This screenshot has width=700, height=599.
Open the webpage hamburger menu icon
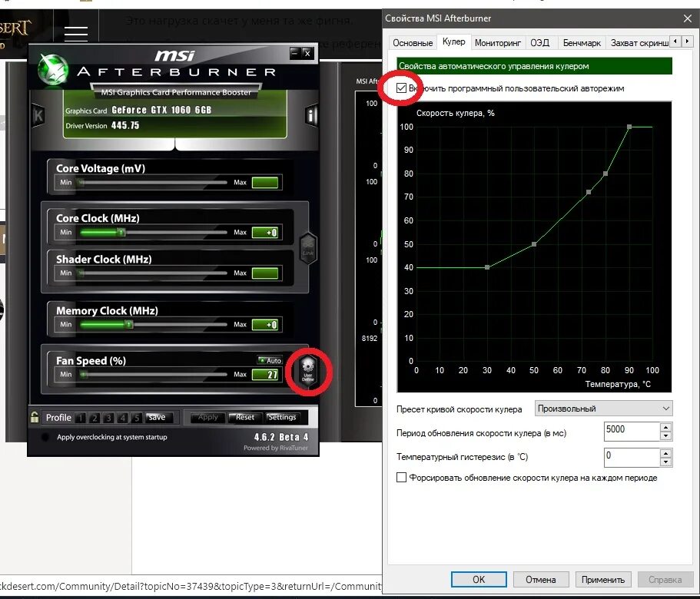point(76,34)
